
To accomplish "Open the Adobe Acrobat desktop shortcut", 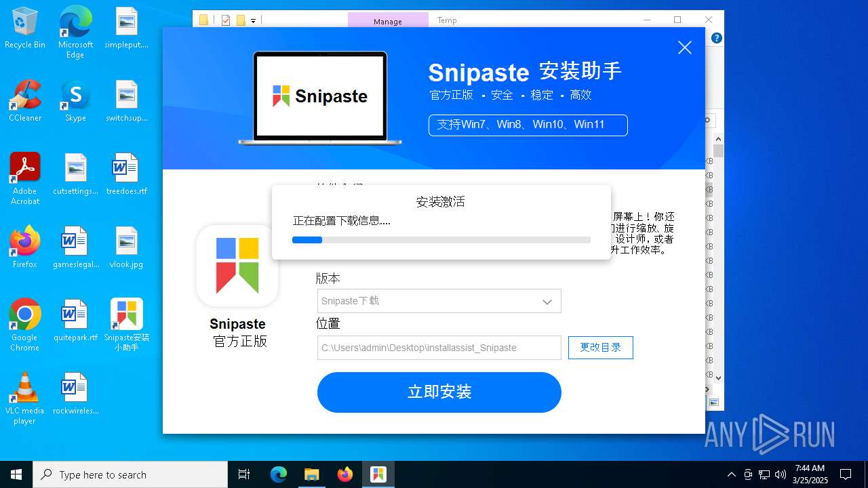I will click(x=25, y=179).
